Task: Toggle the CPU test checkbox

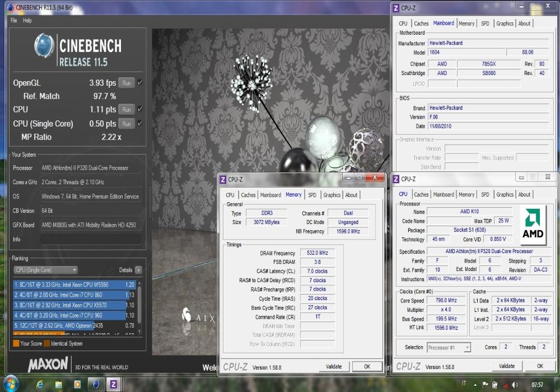Action: click(x=140, y=109)
